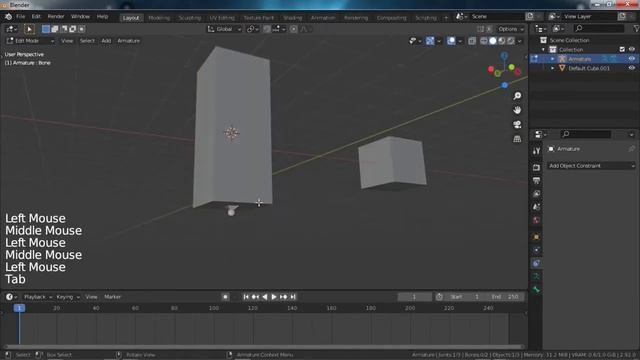Toggle proportional editing button

point(293,29)
